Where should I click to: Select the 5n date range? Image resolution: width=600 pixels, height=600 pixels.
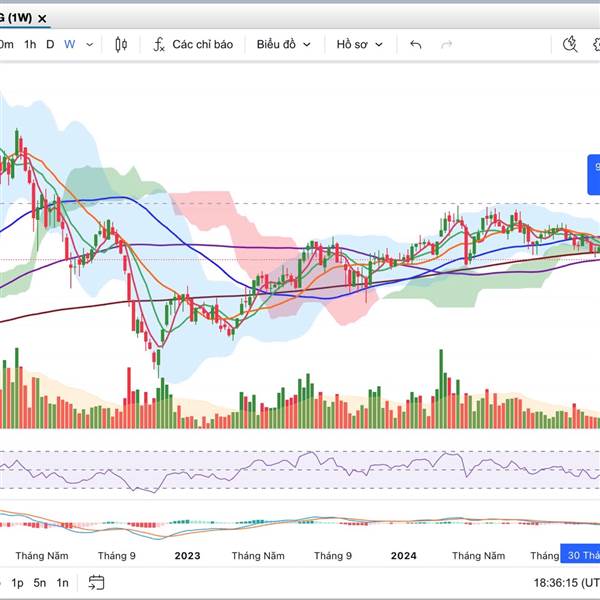(40, 583)
